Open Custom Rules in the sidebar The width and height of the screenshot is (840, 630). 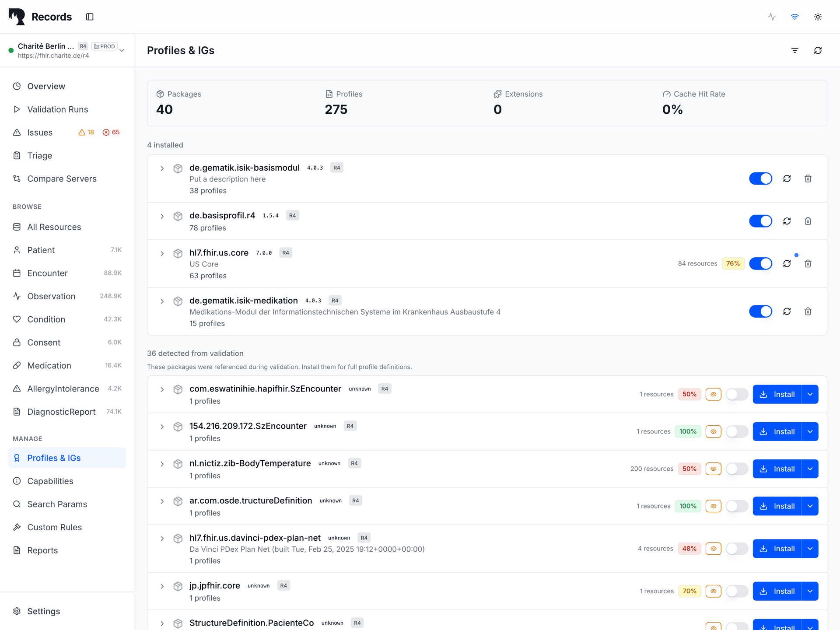click(67, 527)
